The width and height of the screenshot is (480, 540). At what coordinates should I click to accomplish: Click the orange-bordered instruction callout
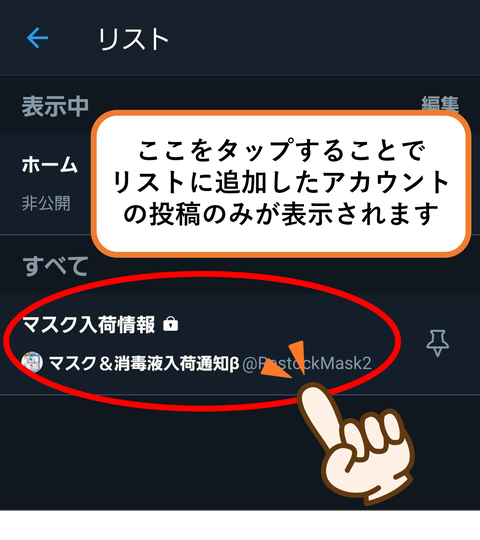click(281, 184)
